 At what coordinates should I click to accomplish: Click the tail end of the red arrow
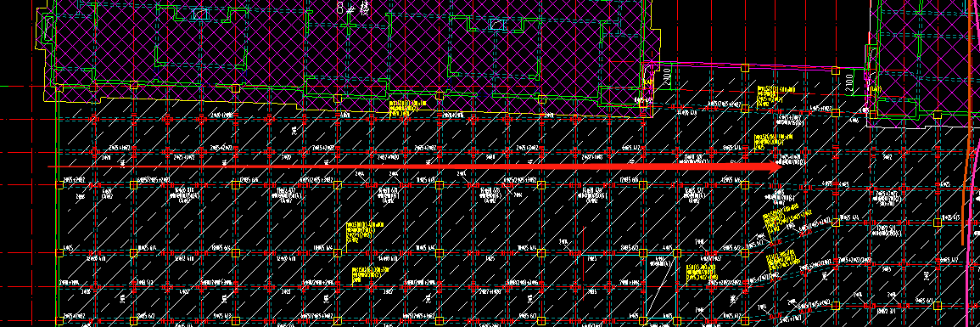pyautogui.click(x=49, y=167)
